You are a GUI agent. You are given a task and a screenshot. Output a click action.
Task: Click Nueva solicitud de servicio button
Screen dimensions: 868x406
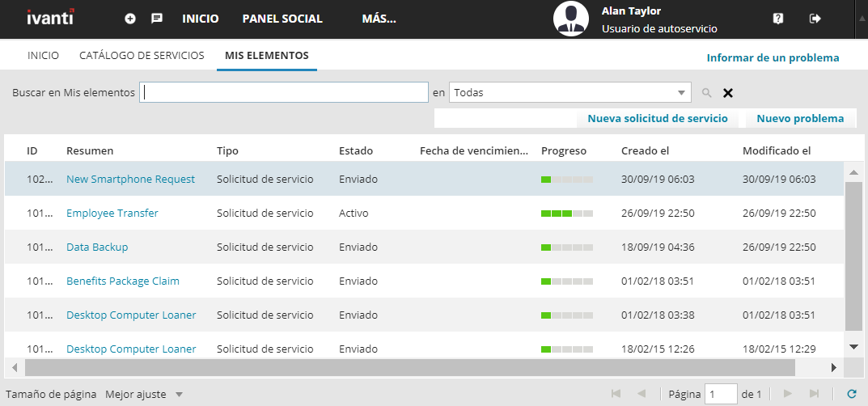click(x=658, y=118)
